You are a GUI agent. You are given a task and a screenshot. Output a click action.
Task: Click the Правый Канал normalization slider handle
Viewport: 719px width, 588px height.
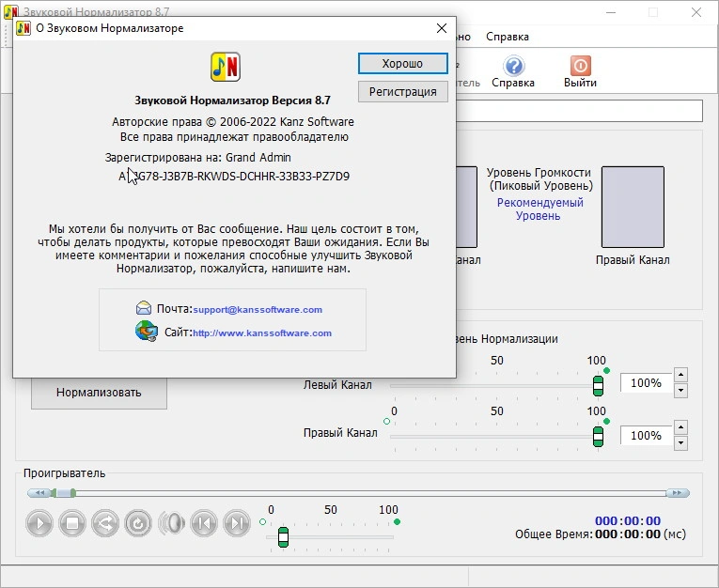pos(598,436)
